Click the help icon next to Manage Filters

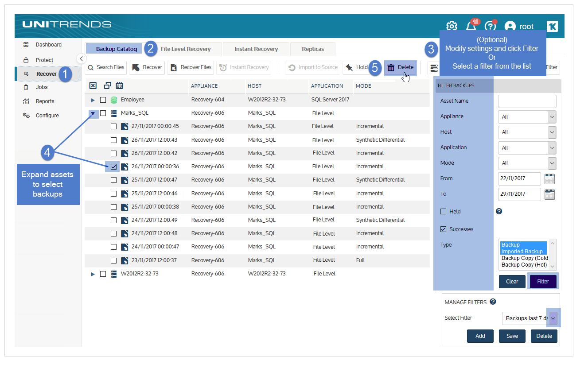[x=493, y=302]
